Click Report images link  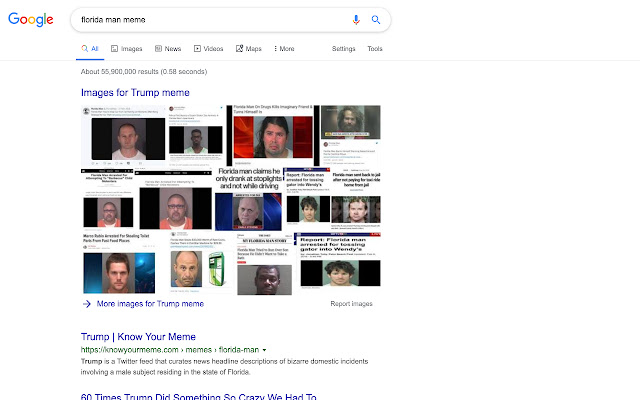click(351, 304)
